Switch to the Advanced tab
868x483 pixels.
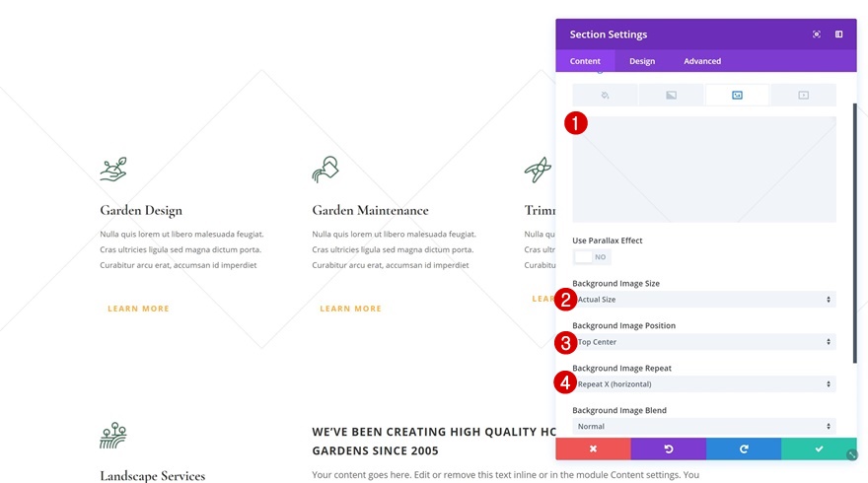702,61
